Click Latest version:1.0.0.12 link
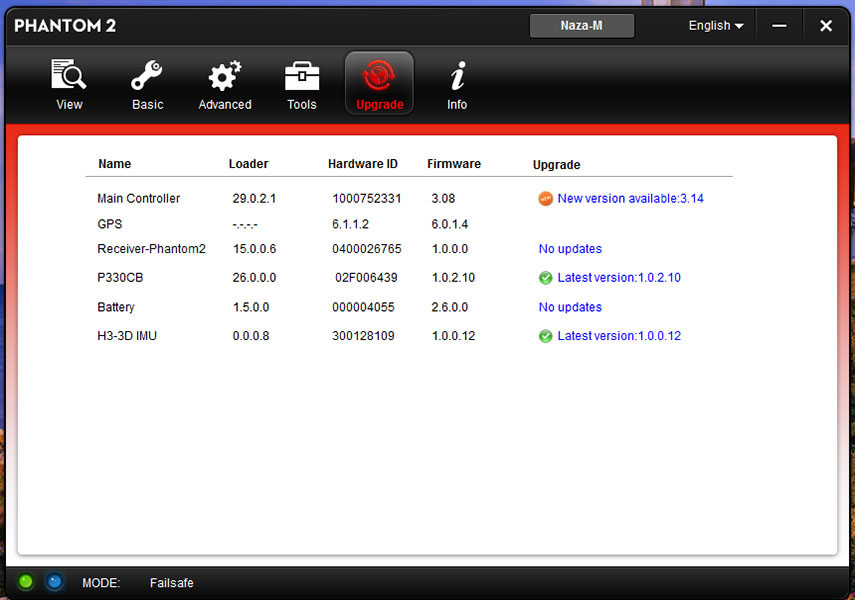 pos(619,336)
